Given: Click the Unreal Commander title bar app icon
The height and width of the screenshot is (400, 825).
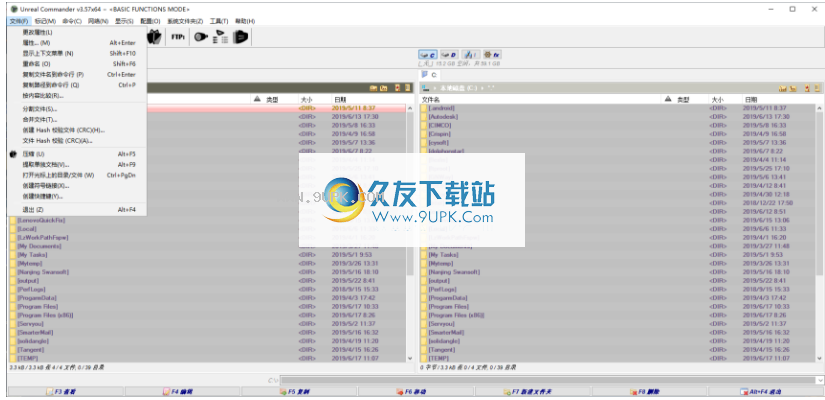Looking at the screenshot, I should (14, 9).
